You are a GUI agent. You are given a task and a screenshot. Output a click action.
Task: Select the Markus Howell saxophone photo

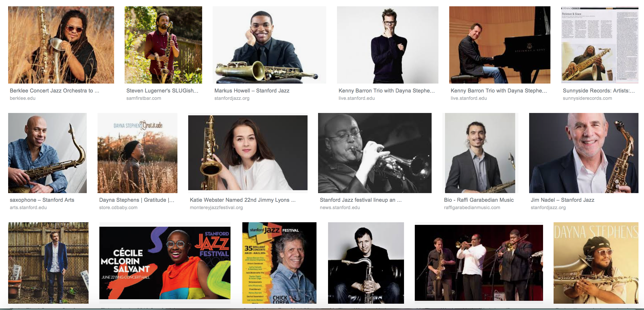coord(269,45)
